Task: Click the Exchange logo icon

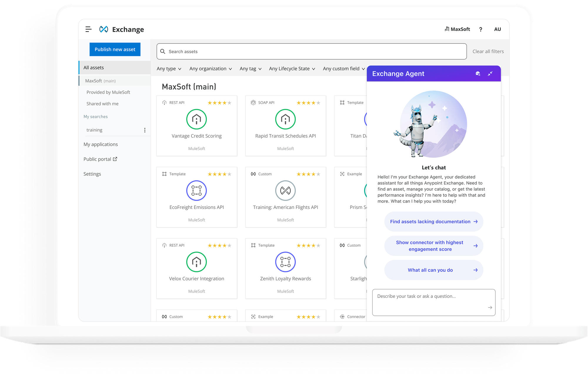Action: click(x=104, y=29)
